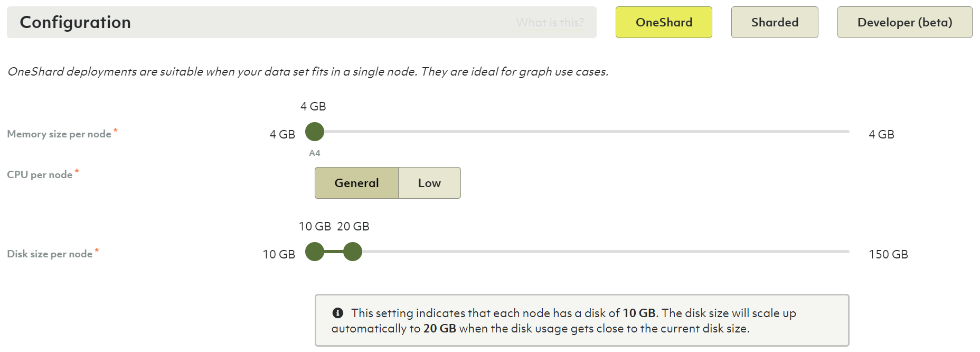Choose the Developer (beta) deployment mode
Viewport: 980px width, 352px height.
click(904, 22)
